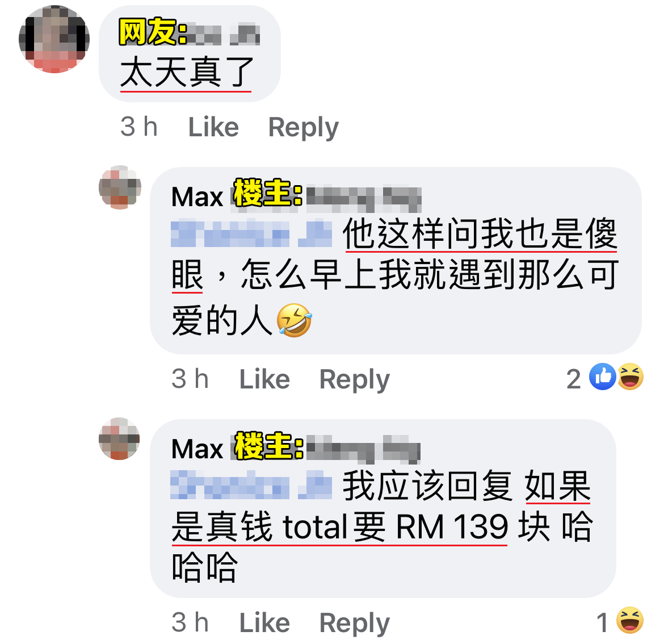The width and height of the screenshot is (664, 644).
Task: View the reaction count 2 on the second comment
Action: (574, 379)
